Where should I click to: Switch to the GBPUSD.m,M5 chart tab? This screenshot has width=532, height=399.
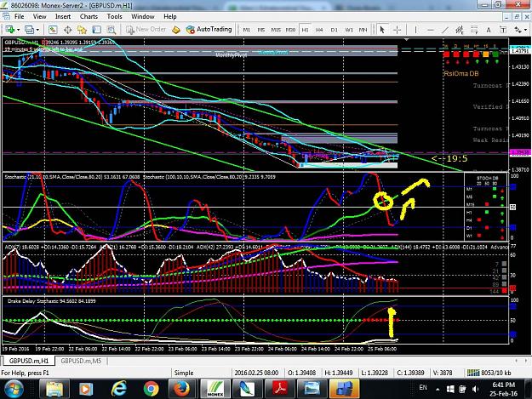pyautogui.click(x=81, y=361)
